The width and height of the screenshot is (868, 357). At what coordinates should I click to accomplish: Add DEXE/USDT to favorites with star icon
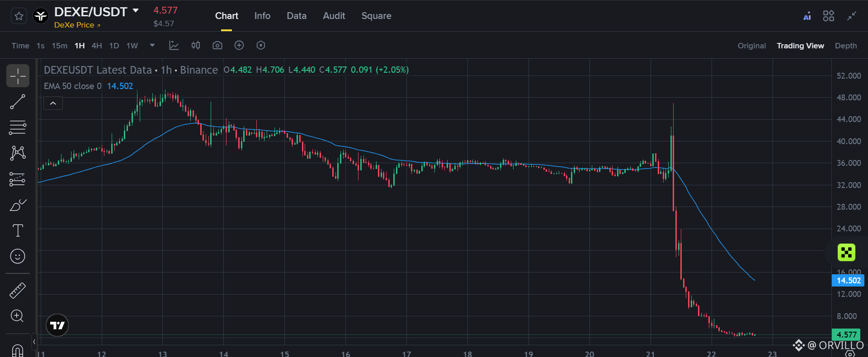coord(19,16)
